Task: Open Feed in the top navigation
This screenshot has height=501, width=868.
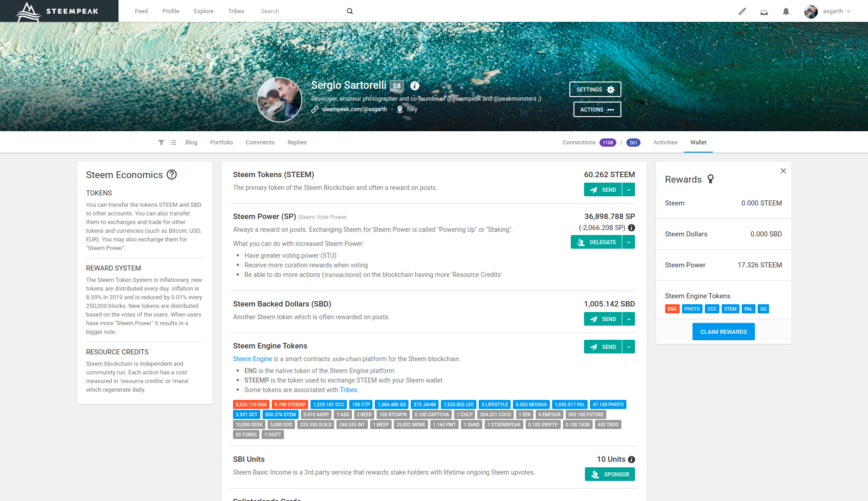Action: click(141, 11)
